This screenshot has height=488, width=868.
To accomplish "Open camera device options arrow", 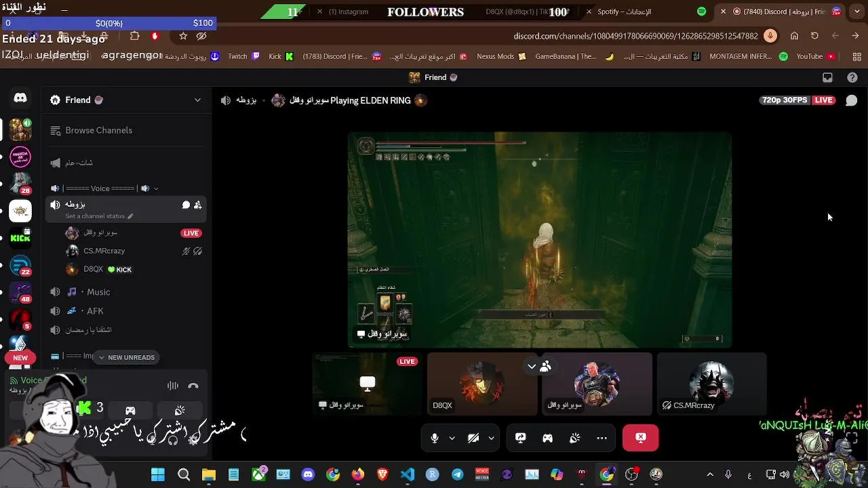I will click(x=491, y=438).
